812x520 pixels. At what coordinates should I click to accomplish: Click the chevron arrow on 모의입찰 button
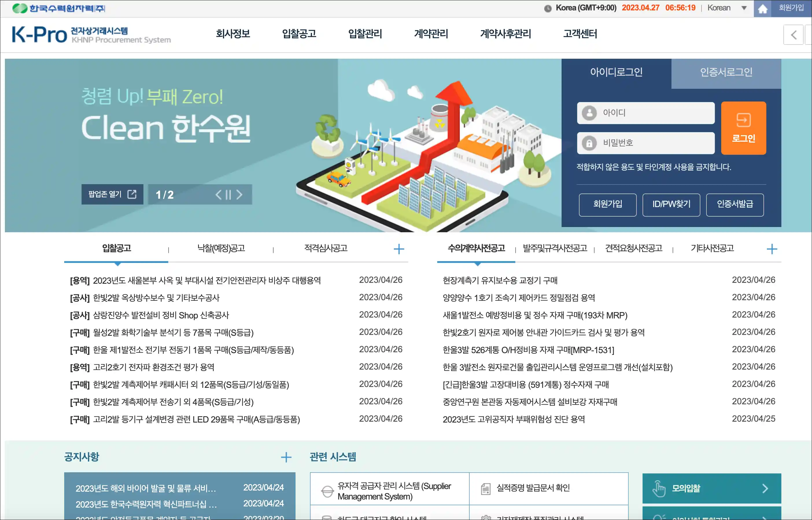pyautogui.click(x=765, y=488)
